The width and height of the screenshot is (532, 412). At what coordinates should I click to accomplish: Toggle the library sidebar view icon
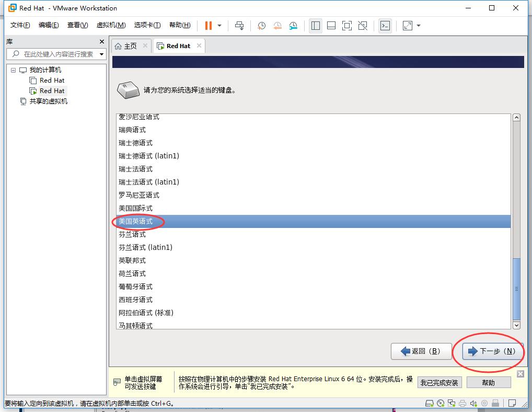[x=316, y=26]
